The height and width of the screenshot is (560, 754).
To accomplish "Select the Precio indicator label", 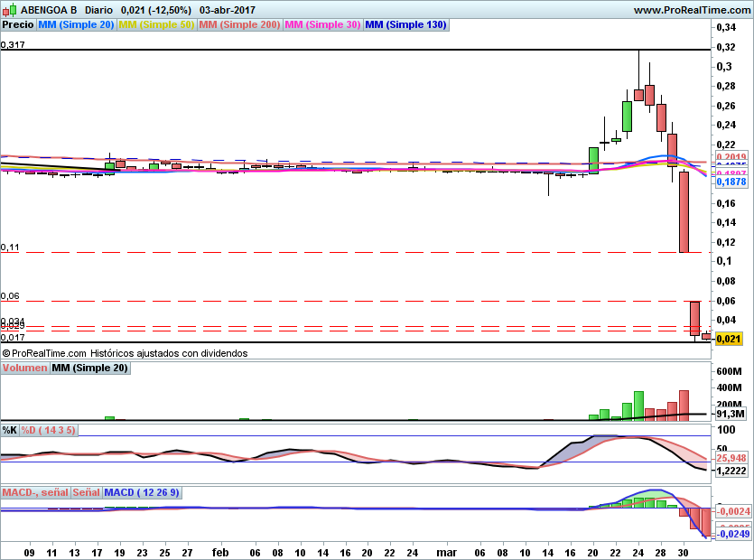I will pos(18,24).
